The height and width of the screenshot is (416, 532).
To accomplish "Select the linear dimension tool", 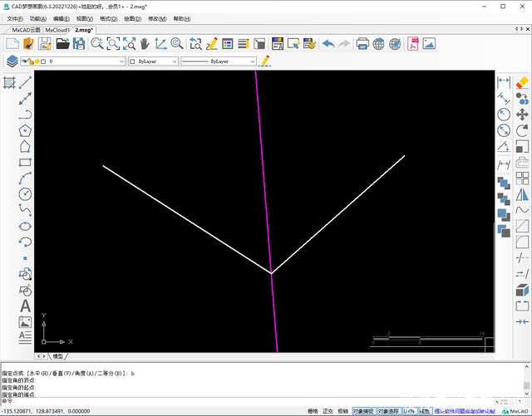I will (x=504, y=81).
